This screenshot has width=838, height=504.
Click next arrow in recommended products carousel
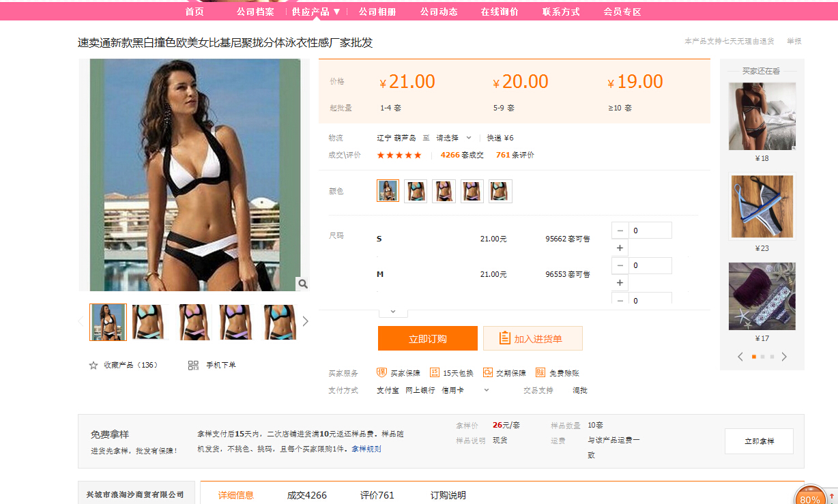click(784, 357)
